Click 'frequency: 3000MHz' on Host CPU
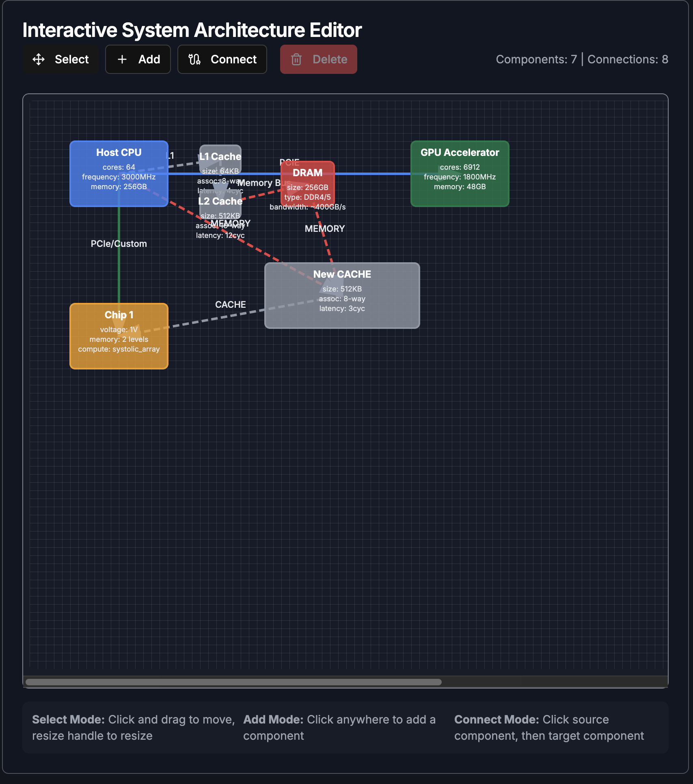This screenshot has height=784, width=693. 119,177
